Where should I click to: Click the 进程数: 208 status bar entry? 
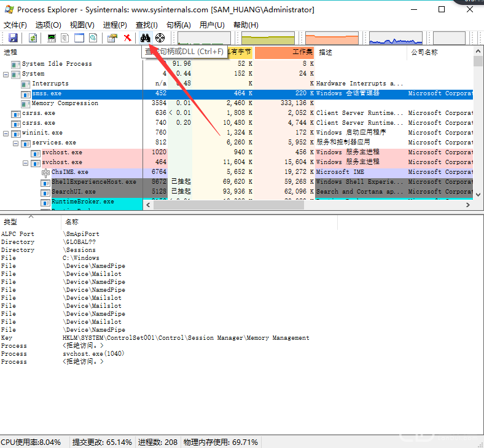coord(158,442)
